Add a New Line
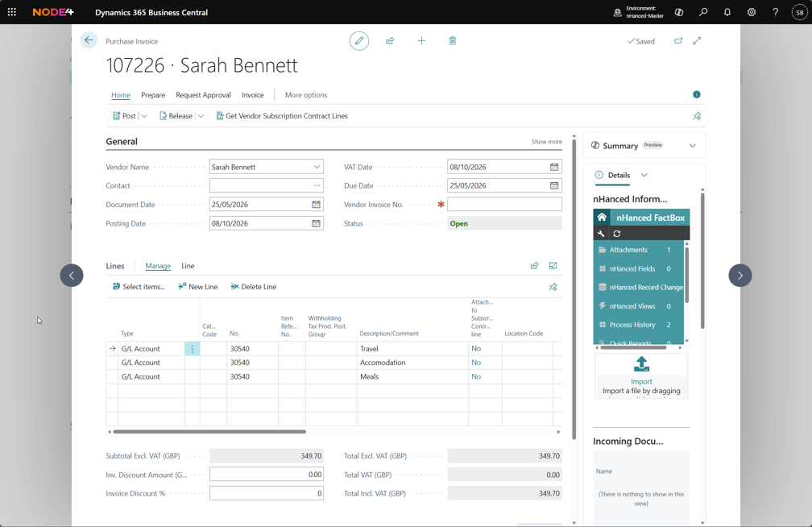Image resolution: width=812 pixels, height=527 pixels. 198,287
